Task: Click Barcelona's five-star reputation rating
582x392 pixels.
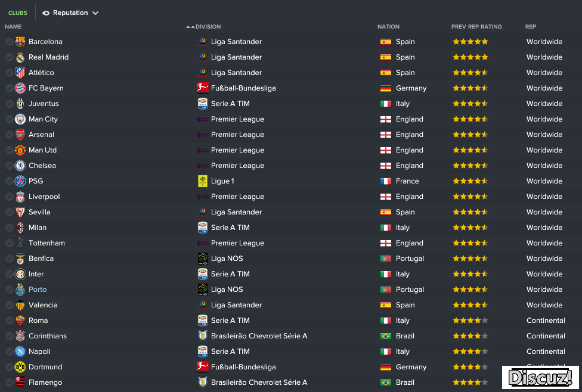Action: (x=470, y=42)
